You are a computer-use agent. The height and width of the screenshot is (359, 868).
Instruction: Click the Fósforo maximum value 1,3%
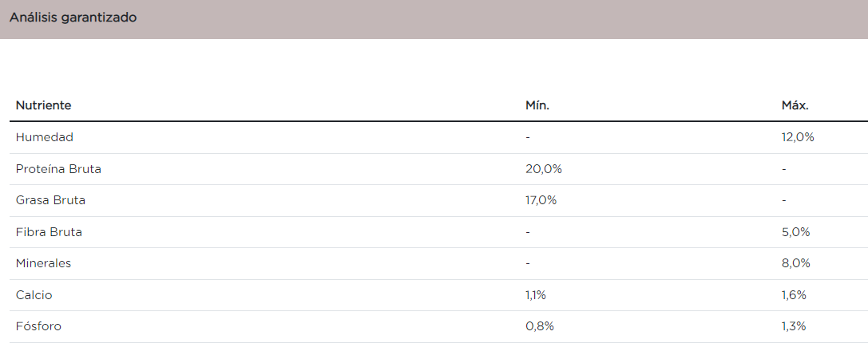795,326
